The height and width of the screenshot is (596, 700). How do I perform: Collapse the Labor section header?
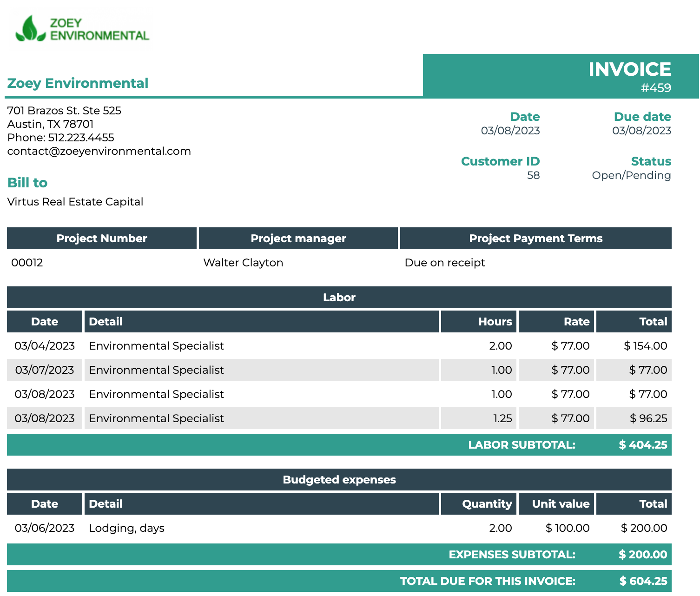point(338,298)
